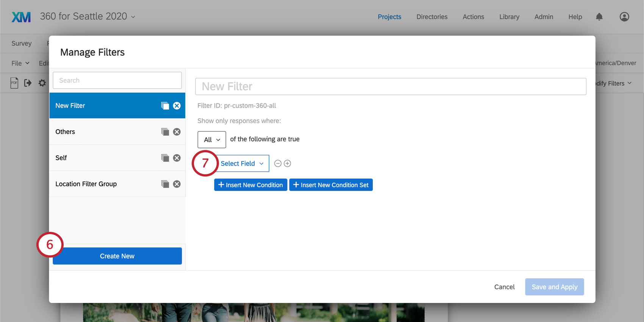Viewport: 644px width, 322px height.
Task: Copy the New Filter entry
Action: (x=165, y=106)
